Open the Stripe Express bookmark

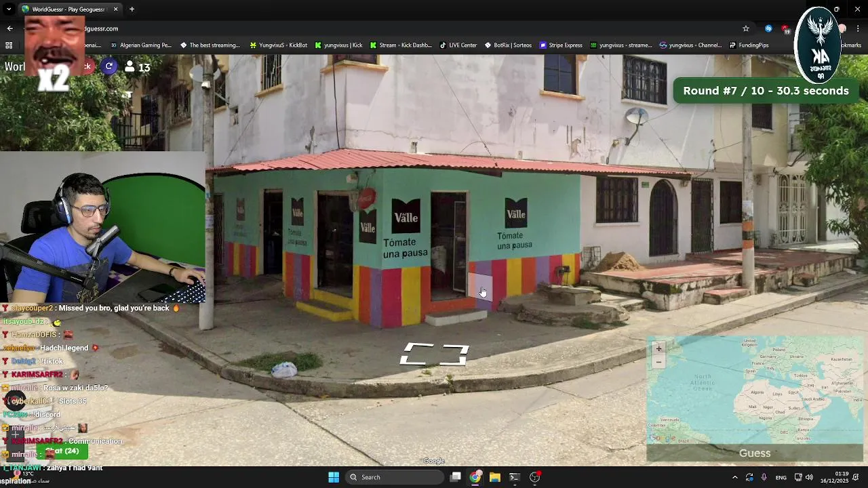coord(561,45)
